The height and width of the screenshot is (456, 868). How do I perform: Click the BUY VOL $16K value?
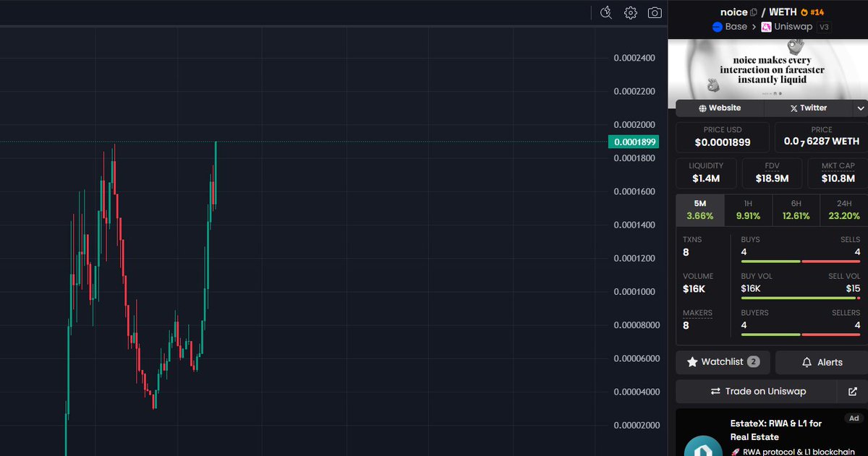tap(751, 288)
